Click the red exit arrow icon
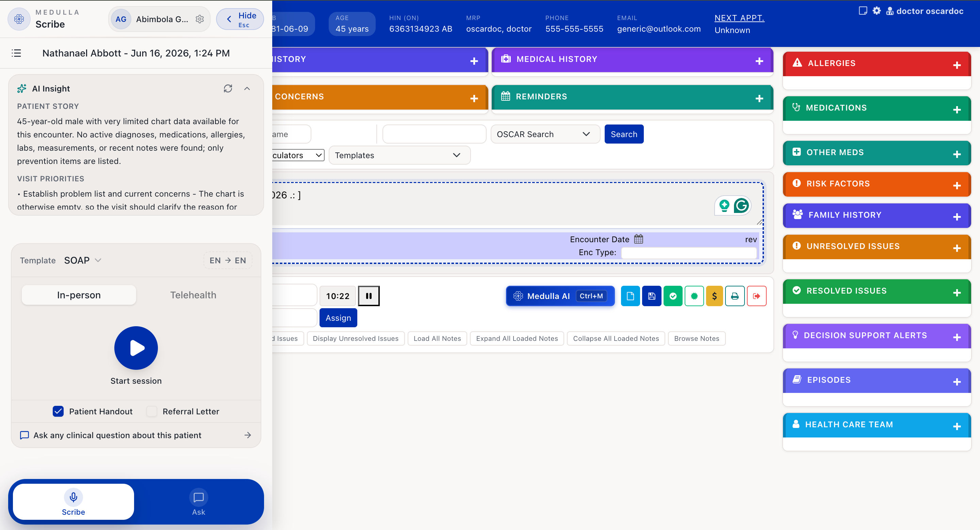Image resolution: width=980 pixels, height=530 pixels. pos(757,296)
